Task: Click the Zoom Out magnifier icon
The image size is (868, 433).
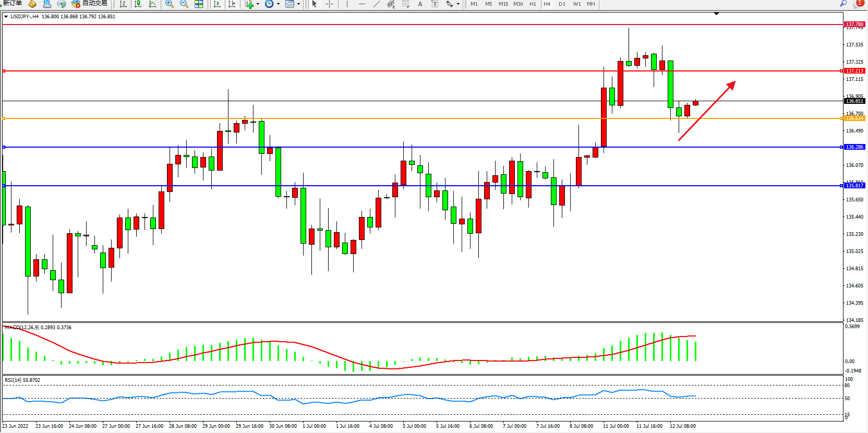Action: coord(184,4)
